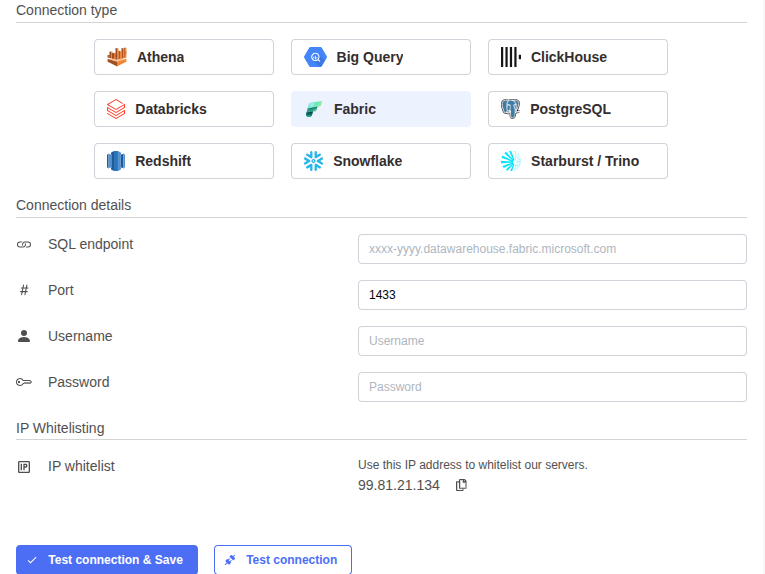Click the ClickHouse bars icon

[x=510, y=57]
